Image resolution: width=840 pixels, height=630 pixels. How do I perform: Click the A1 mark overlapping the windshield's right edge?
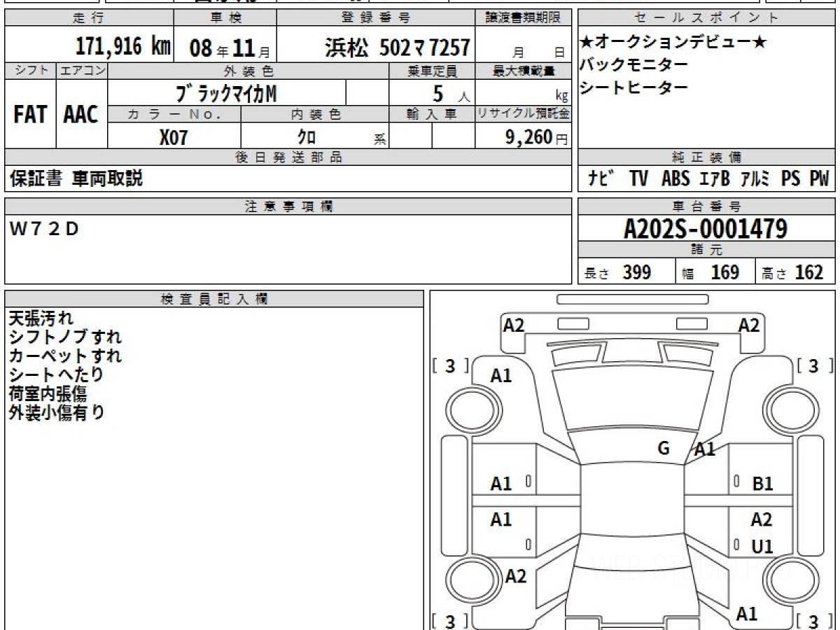[x=704, y=450]
